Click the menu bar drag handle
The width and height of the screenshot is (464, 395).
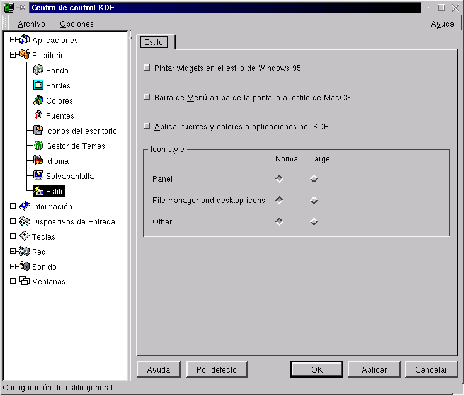click(x=5, y=23)
